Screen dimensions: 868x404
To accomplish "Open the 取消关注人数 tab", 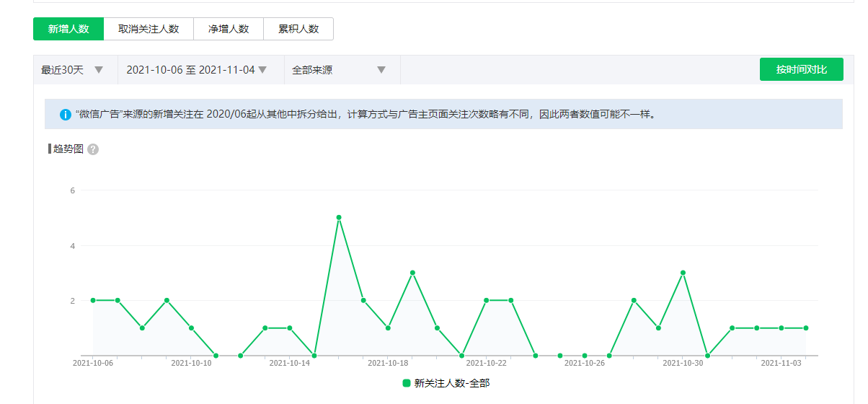I will [148, 29].
